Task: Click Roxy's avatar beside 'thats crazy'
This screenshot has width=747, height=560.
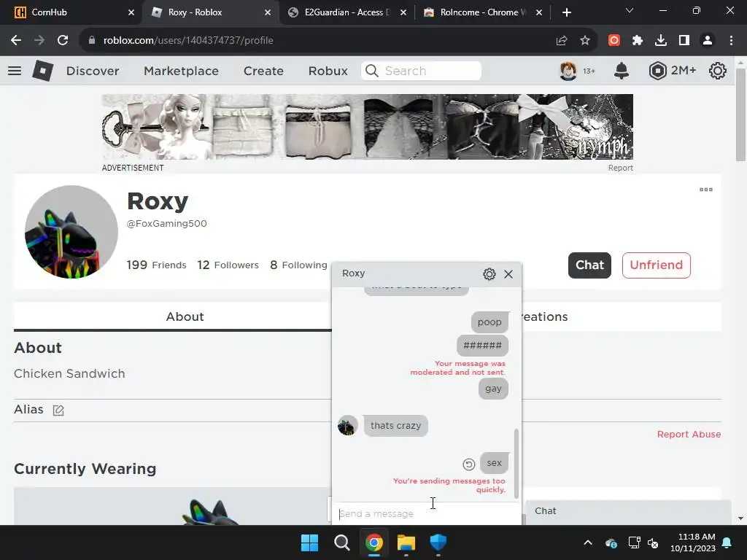Action: tap(348, 425)
